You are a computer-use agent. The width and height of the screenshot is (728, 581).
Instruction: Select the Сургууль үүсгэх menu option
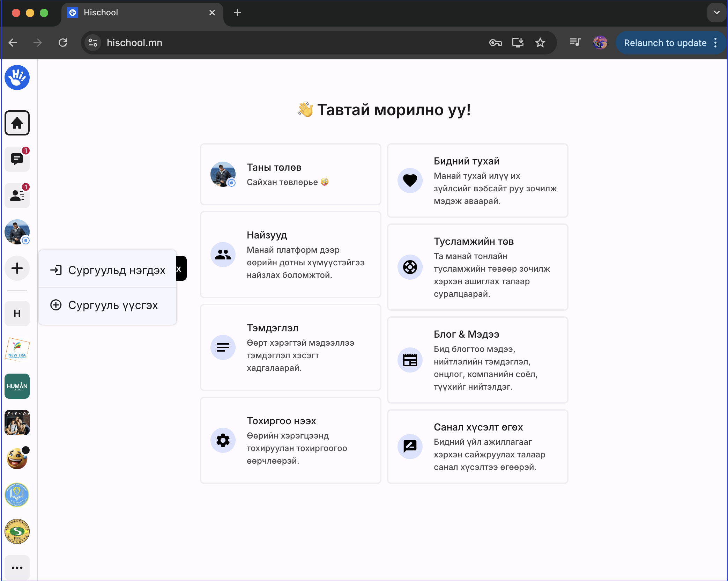tap(108, 305)
